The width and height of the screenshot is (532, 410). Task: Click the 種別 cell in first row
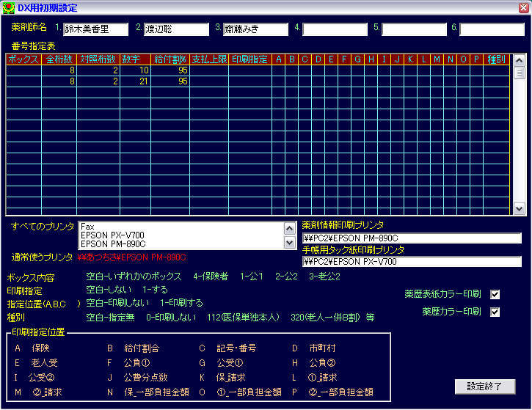pyautogui.click(x=496, y=70)
